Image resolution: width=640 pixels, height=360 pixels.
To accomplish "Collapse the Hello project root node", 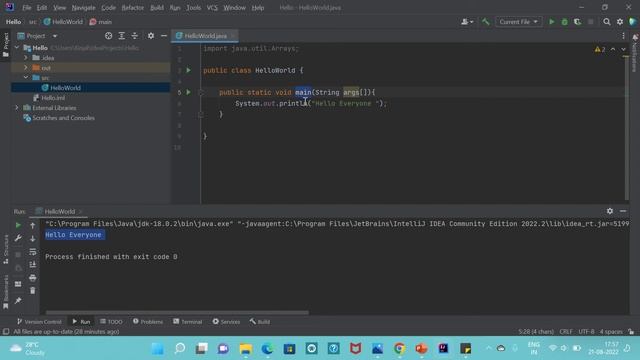I will click(17, 48).
